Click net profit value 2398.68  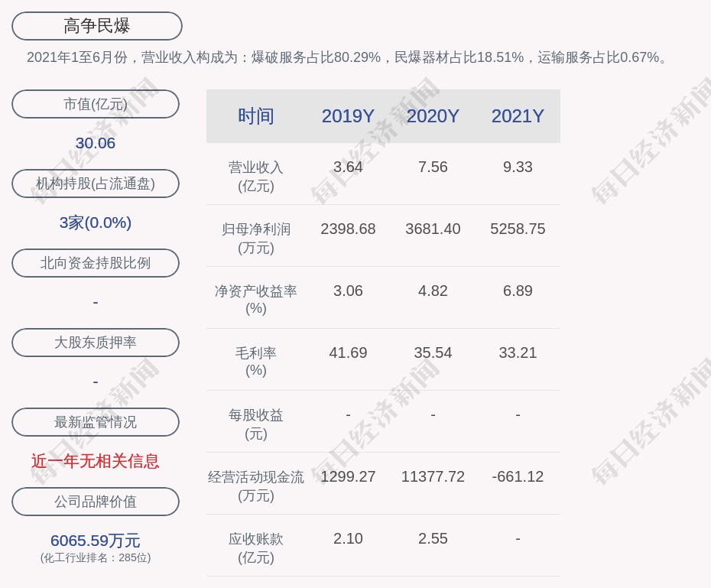click(x=348, y=229)
